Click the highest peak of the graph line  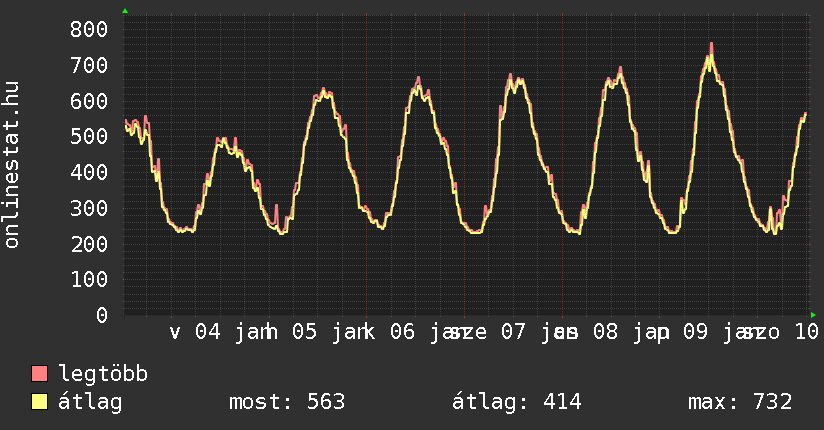[x=711, y=46]
